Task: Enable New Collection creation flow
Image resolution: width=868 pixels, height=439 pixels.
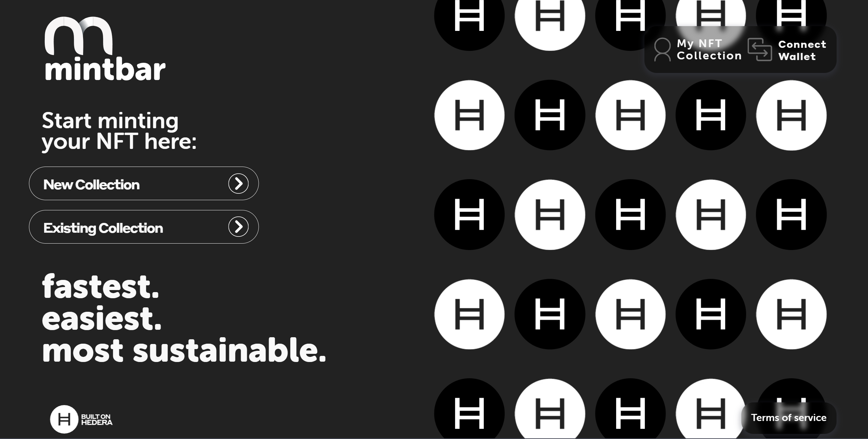Action: coord(144,184)
